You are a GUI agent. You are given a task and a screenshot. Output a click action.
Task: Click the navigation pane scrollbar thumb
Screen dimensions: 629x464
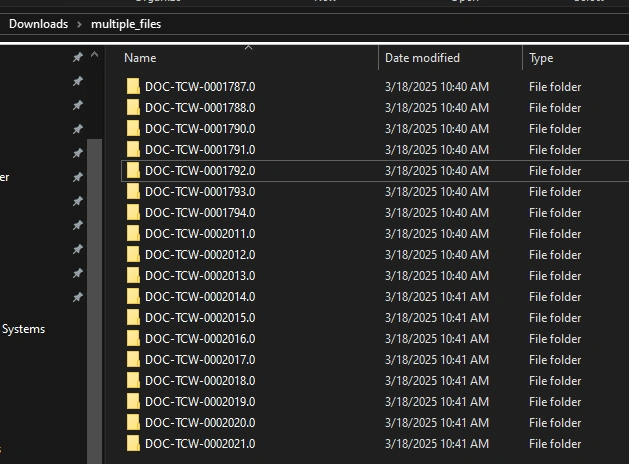[95, 301]
